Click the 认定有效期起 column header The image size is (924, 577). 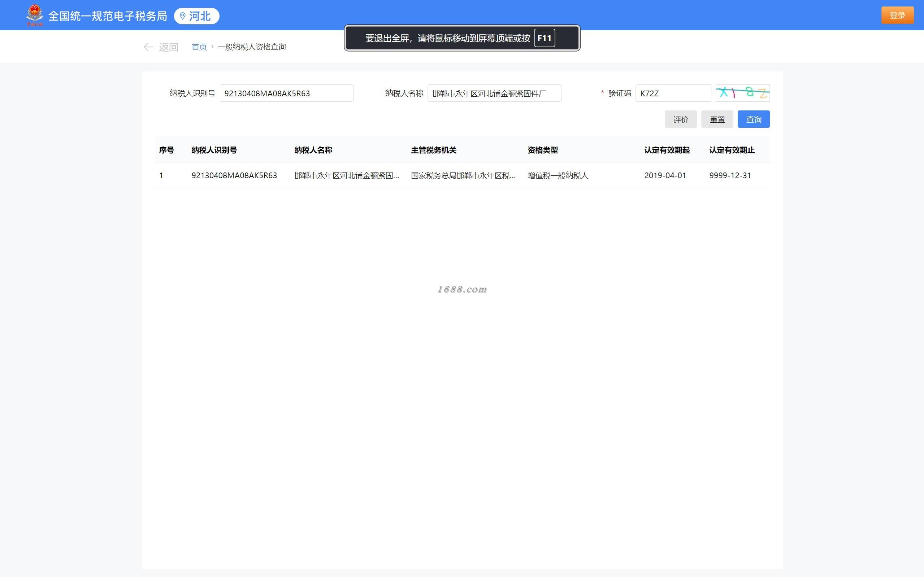point(667,150)
